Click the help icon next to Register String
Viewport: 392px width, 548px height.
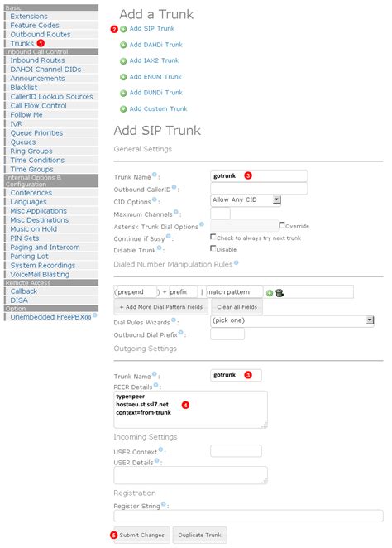coord(163,503)
